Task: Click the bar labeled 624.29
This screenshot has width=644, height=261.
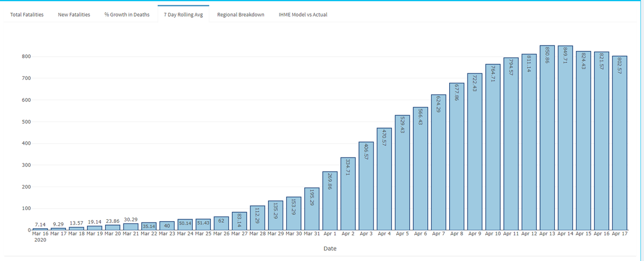Action: [x=438, y=162]
